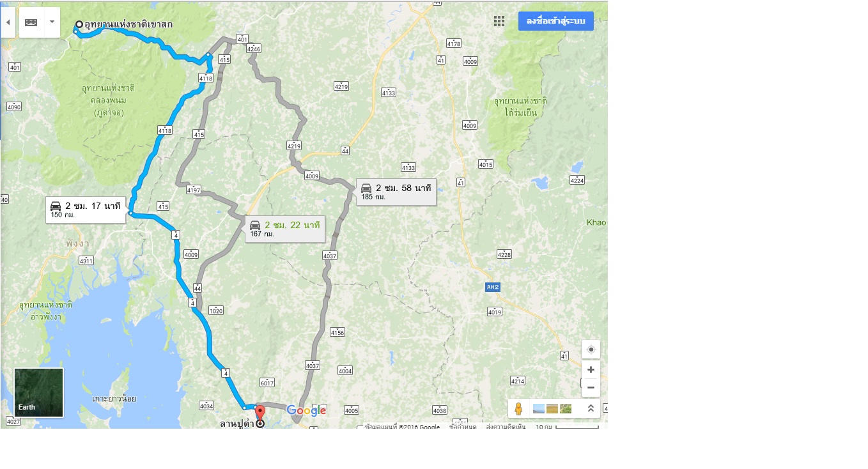The height and width of the screenshot is (469, 868).
Task: Click the Khao Sok origin circle marker
Action: pyautogui.click(x=79, y=25)
